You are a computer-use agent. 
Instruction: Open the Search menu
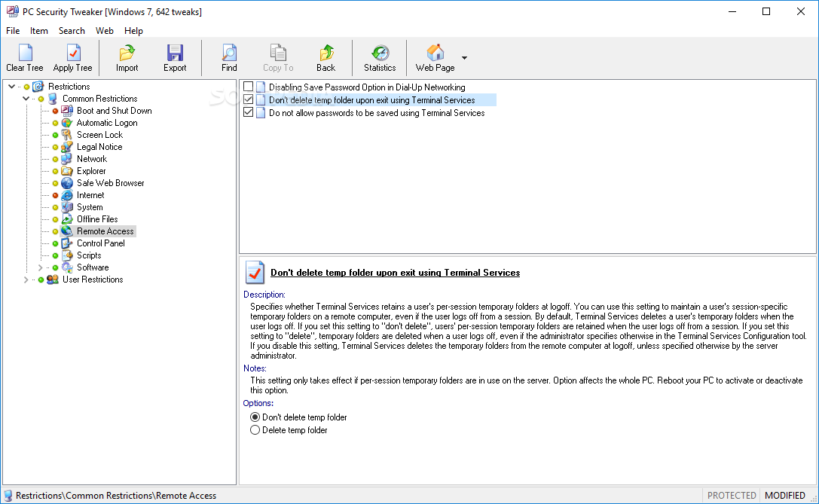(72, 31)
